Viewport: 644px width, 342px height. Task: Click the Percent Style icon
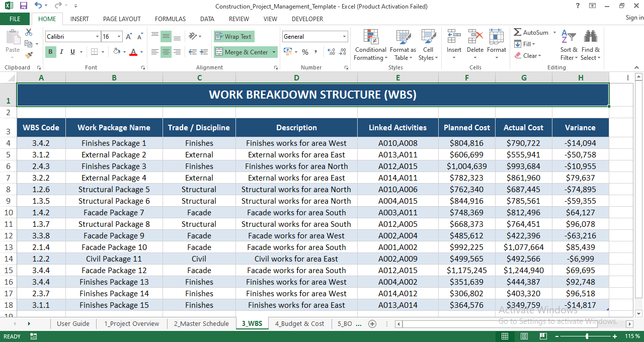click(305, 52)
